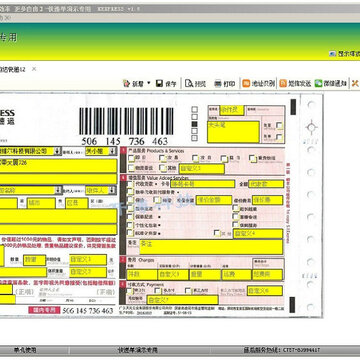Click the tools icon at the toolbar's right edge
Viewport: 360px width, 360px height.
point(355,83)
